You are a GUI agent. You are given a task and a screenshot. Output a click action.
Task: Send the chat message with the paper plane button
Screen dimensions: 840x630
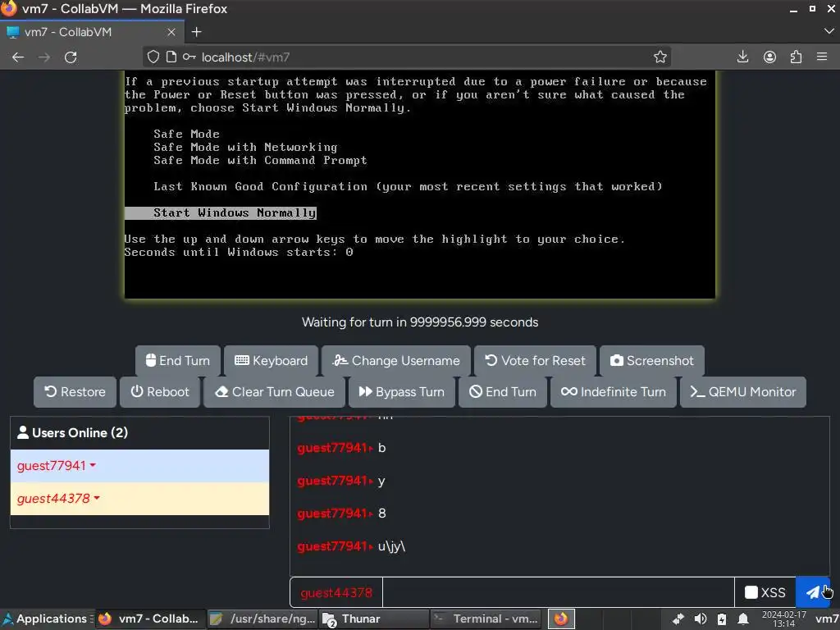[x=813, y=592]
